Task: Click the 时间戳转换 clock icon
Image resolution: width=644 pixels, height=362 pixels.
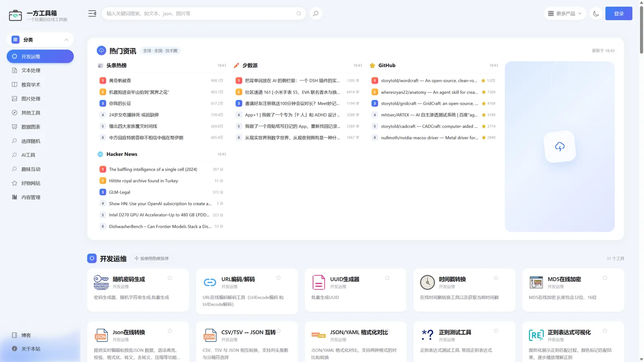Action: (x=427, y=282)
